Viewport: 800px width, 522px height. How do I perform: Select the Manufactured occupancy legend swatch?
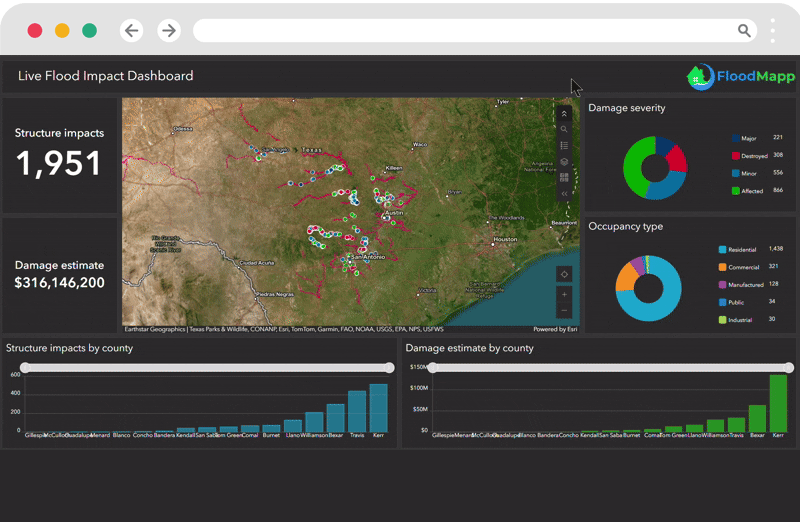tap(722, 285)
